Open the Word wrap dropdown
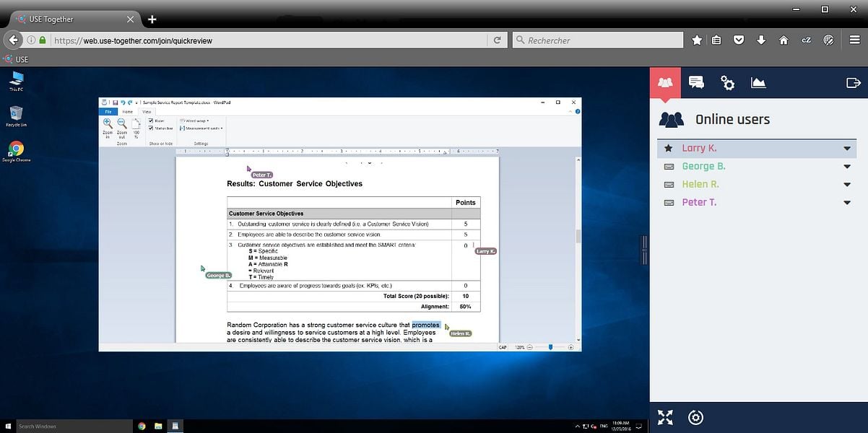This screenshot has height=433, width=868. point(194,121)
